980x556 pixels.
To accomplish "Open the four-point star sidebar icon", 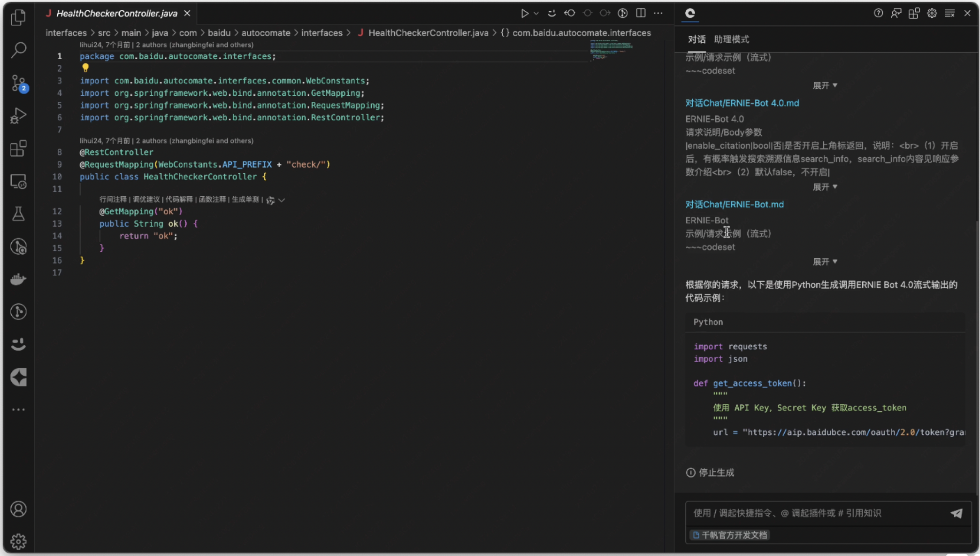I will click(18, 377).
